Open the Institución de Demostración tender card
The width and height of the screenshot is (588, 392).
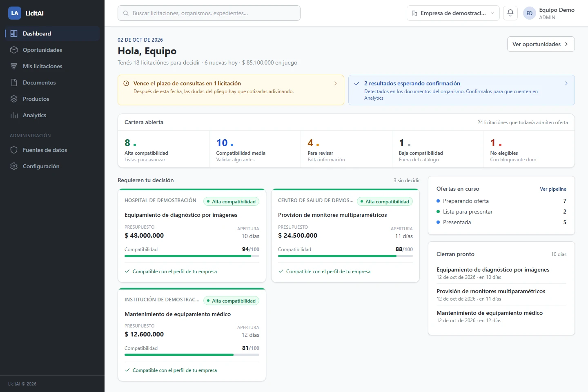(192, 334)
